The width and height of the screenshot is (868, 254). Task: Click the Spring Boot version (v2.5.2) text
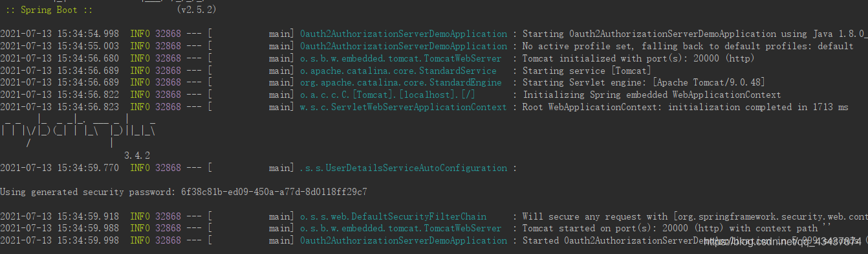coord(196,10)
